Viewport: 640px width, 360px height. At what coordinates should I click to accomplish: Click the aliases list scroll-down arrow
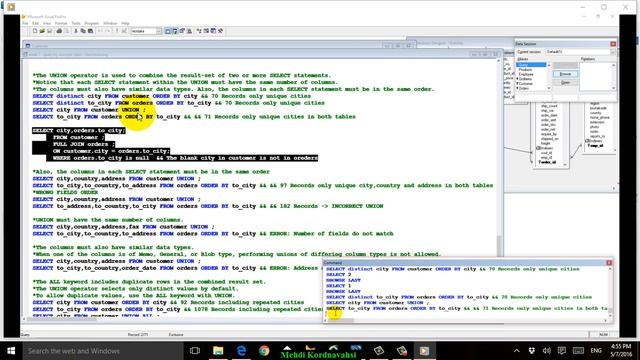coord(549,88)
